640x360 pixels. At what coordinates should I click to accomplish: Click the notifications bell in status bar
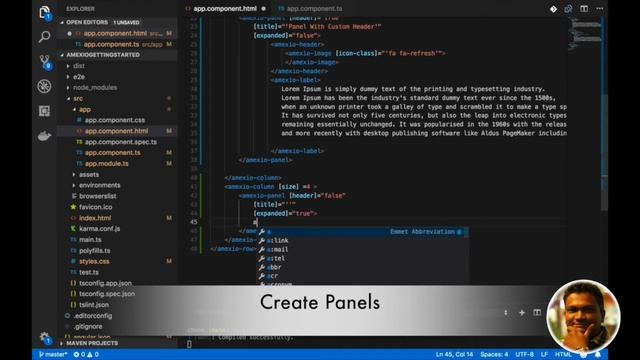pyautogui.click(x=598, y=354)
